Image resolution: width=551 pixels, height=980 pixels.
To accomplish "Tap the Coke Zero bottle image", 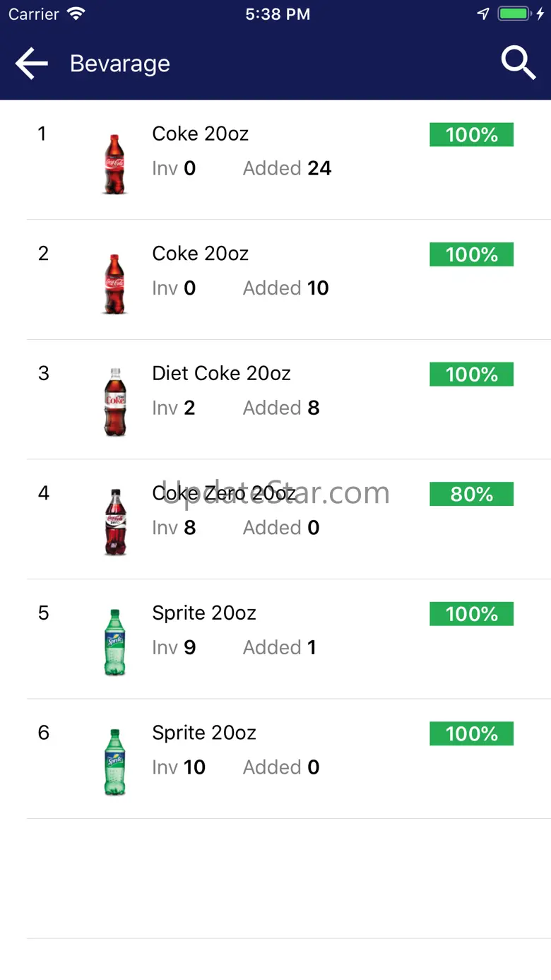I will point(114,523).
